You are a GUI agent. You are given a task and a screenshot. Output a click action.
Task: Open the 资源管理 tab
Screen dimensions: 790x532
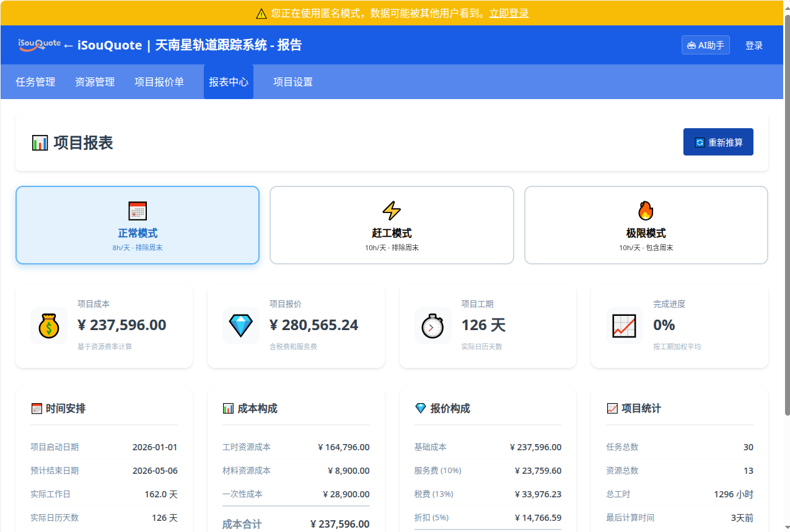tap(95, 82)
